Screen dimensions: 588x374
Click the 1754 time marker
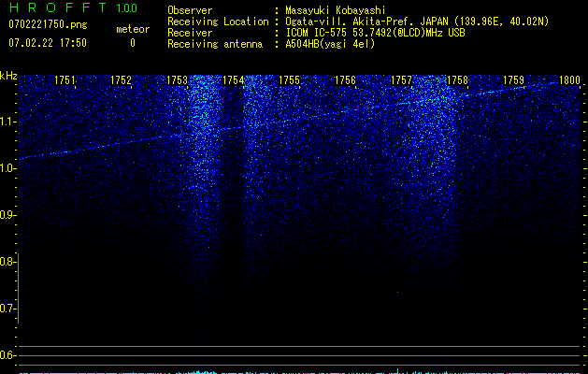(234, 80)
